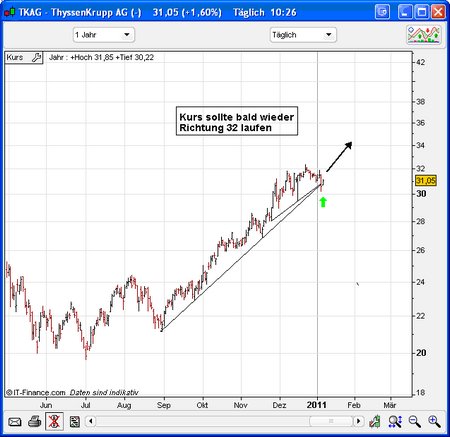Toggle the red crossed-out icon in bottom toolbar
The width and height of the screenshot is (450, 437).
click(54, 422)
